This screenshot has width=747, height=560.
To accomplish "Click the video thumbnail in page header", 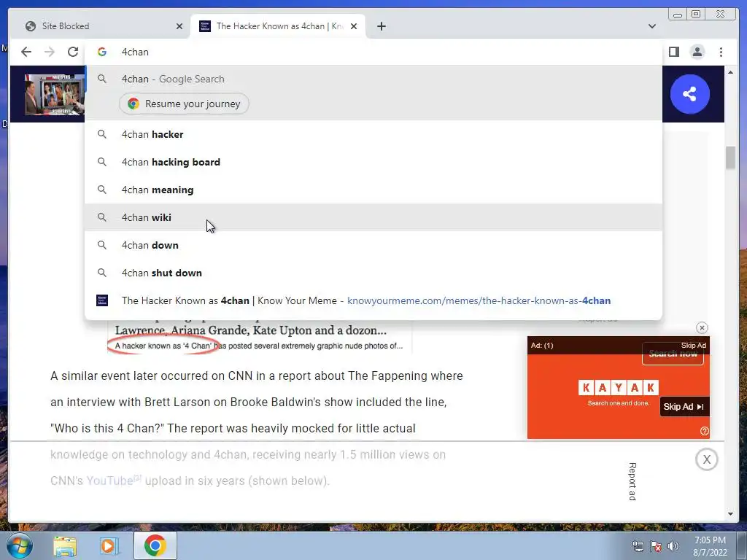I will (54, 94).
